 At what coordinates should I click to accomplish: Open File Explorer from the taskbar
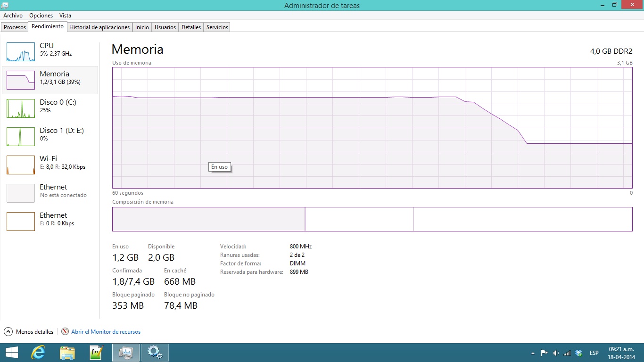pos(67,353)
